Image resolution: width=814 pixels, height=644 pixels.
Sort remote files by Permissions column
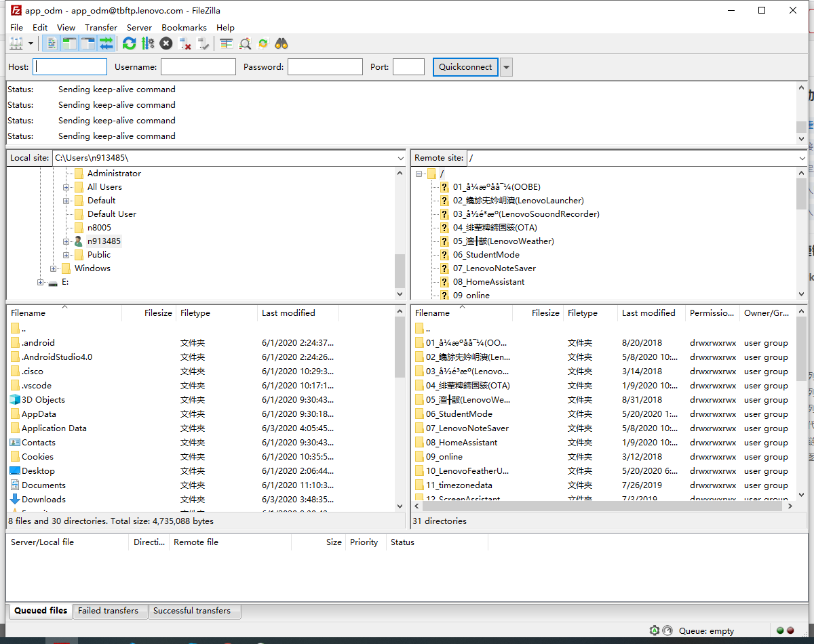(712, 313)
